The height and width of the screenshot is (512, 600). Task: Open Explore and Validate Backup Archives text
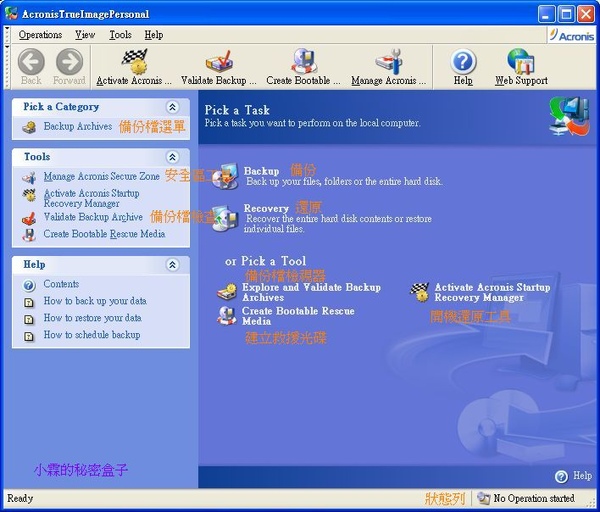click(x=311, y=292)
